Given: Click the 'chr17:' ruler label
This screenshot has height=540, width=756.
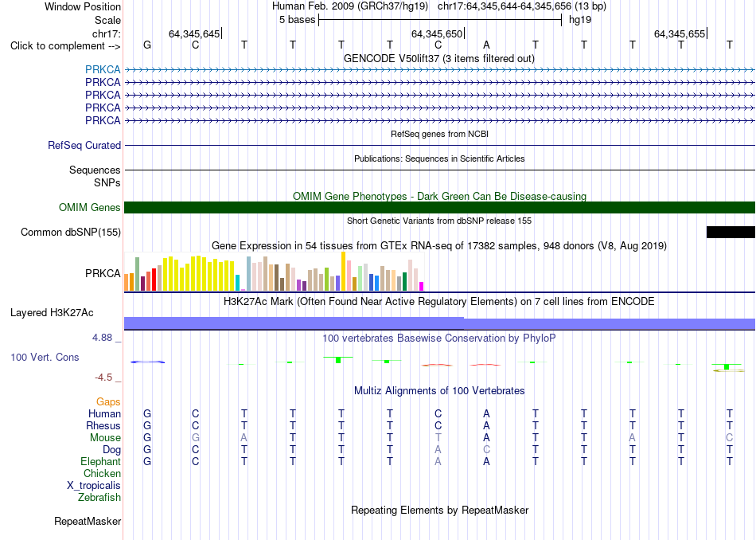Looking at the screenshot, I should coord(106,33).
